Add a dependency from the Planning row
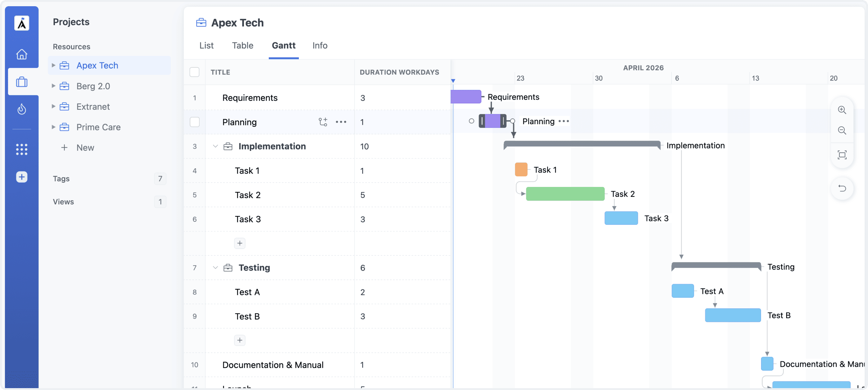The image size is (868, 390). (323, 122)
